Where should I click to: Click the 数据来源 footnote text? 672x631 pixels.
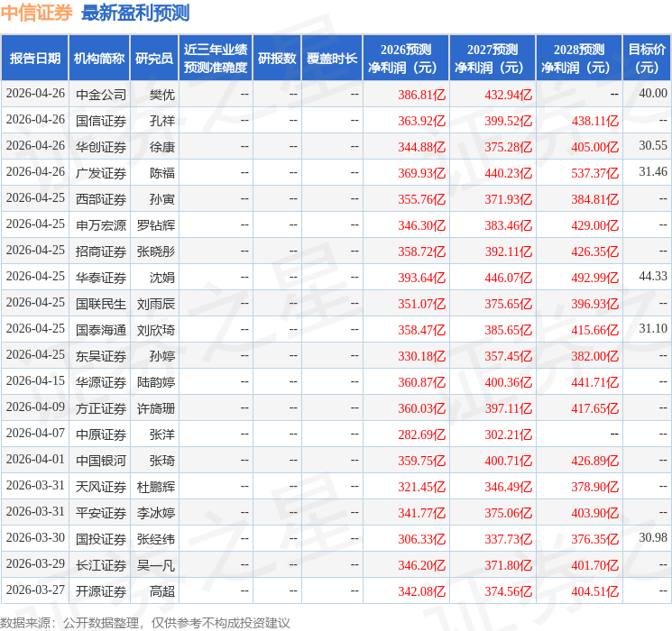[x=145, y=622]
